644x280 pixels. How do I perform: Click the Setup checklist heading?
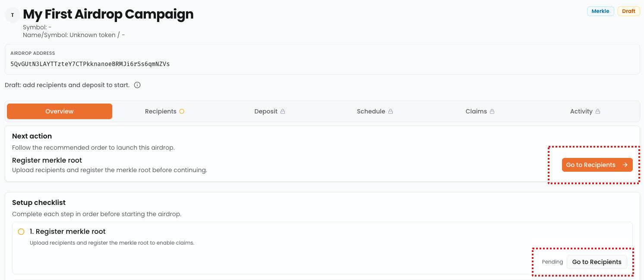point(39,202)
